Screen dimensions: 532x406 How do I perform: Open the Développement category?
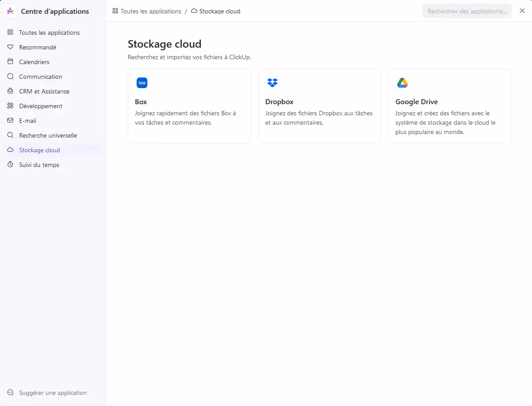click(x=41, y=106)
